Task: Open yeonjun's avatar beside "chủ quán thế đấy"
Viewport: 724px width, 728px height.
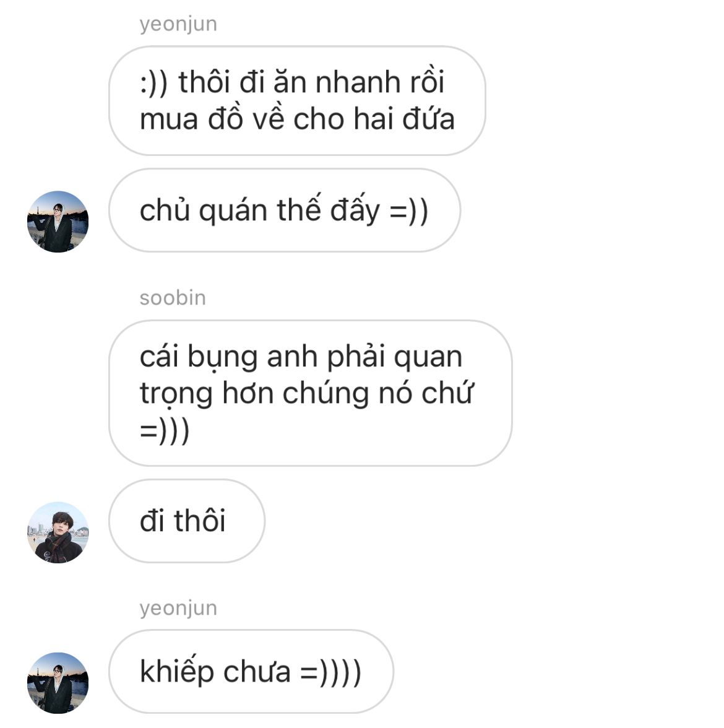Action: tap(58, 222)
